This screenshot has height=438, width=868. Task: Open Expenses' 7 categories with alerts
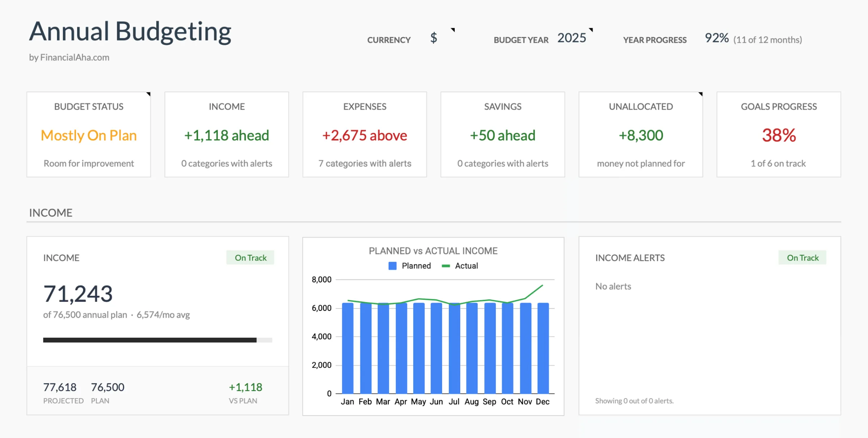point(364,163)
